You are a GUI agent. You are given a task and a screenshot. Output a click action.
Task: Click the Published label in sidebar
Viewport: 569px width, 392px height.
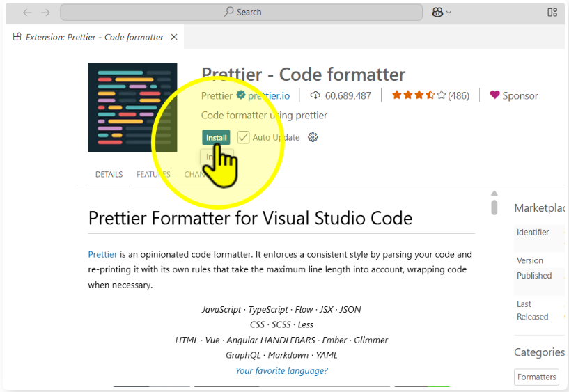(534, 276)
